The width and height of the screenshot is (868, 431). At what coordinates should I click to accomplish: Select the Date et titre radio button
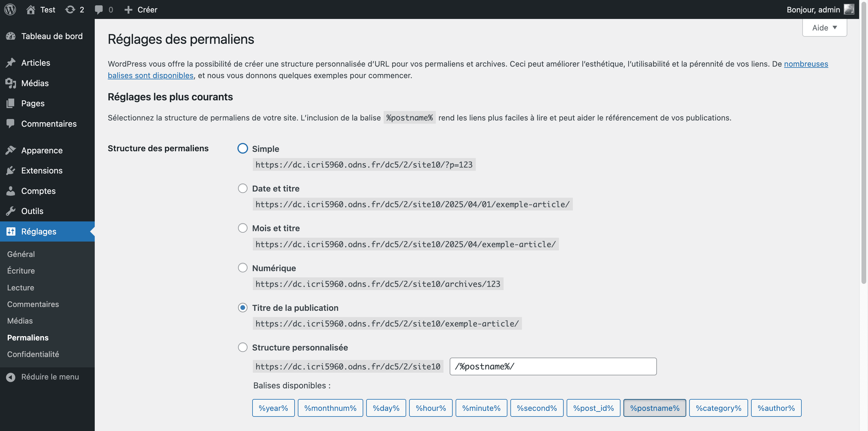pos(243,188)
